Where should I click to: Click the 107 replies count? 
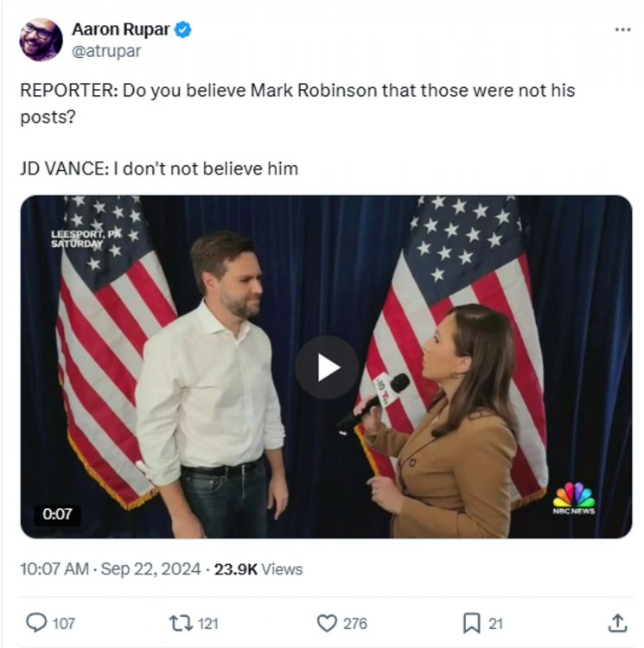coord(64,623)
